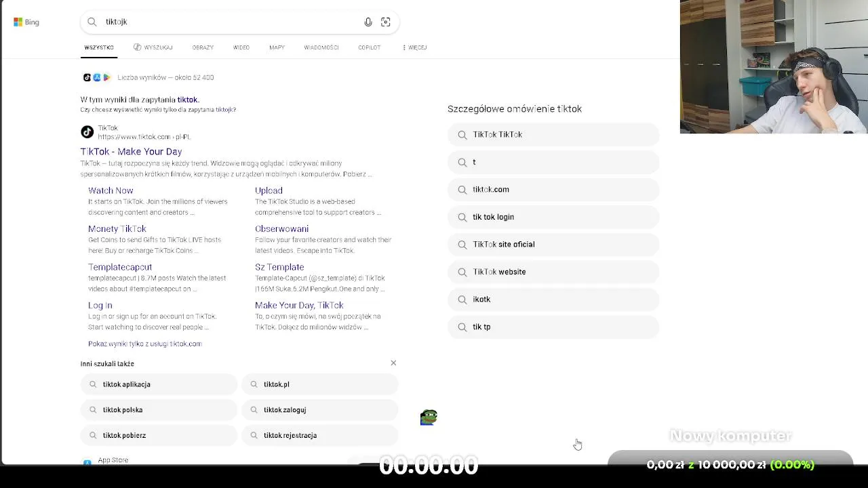This screenshot has height=488, width=868.
Task: Choose the 'tik tp' suggestion
Action: [x=553, y=327]
